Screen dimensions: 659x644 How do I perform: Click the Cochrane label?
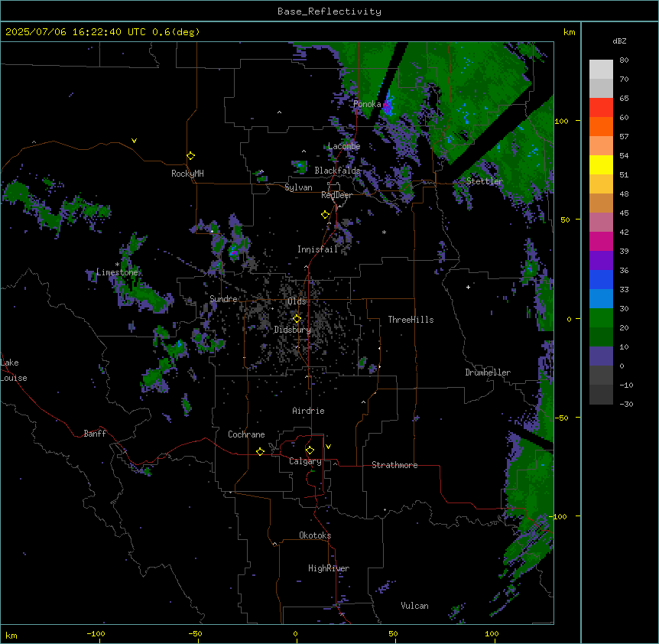[x=246, y=434]
